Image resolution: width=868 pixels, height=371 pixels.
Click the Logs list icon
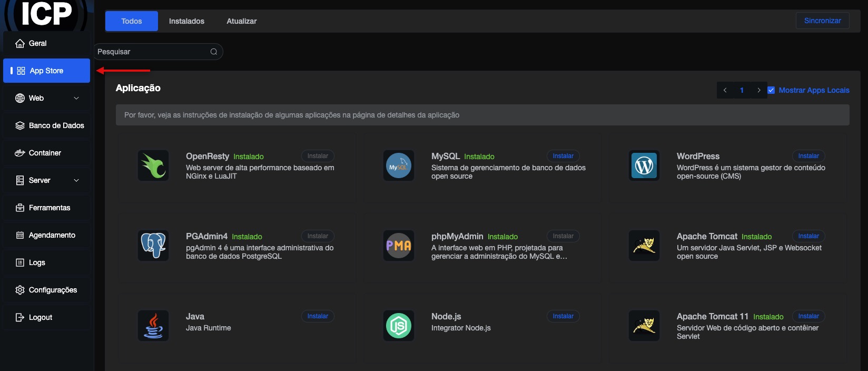tap(20, 262)
